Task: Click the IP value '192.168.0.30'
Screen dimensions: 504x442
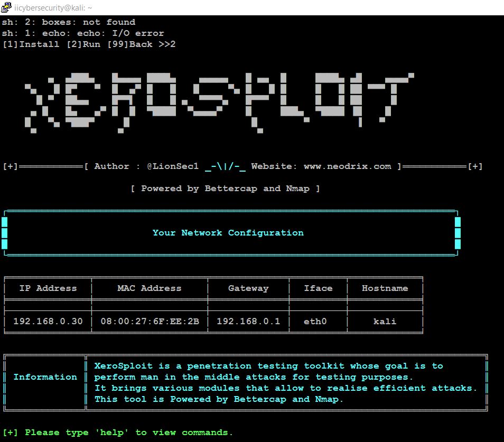Action: pyautogui.click(x=48, y=321)
